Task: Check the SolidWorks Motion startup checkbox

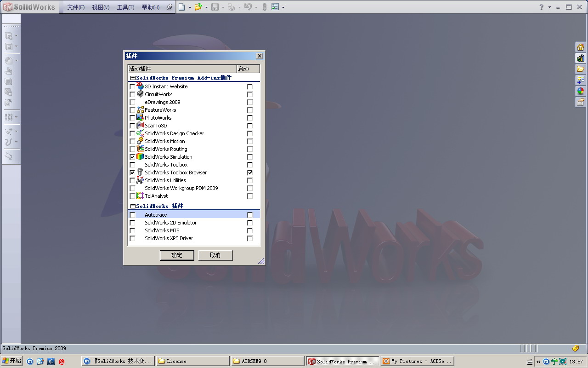Action: click(250, 141)
